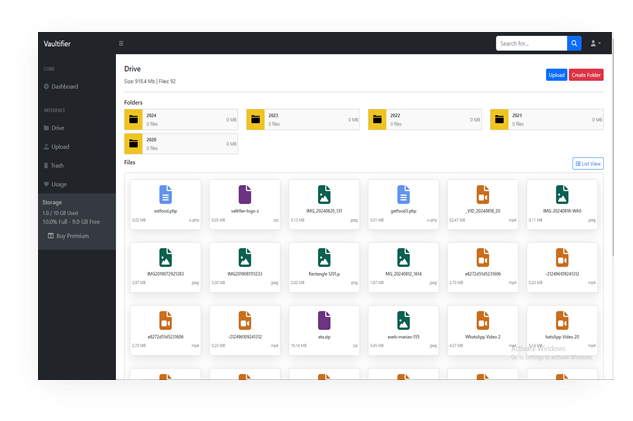The image size is (633, 421).
Task: Click the 'Size: 918.4 Mb | Files: 92' text
Action: click(x=150, y=82)
